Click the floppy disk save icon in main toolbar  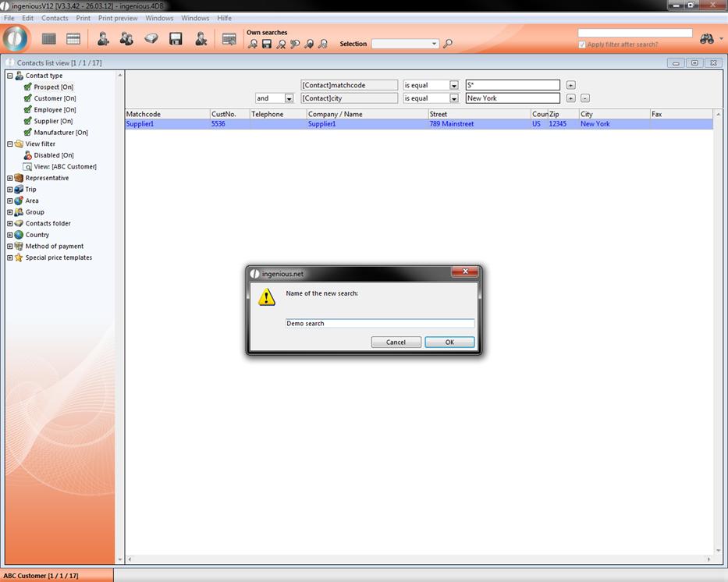(176, 39)
